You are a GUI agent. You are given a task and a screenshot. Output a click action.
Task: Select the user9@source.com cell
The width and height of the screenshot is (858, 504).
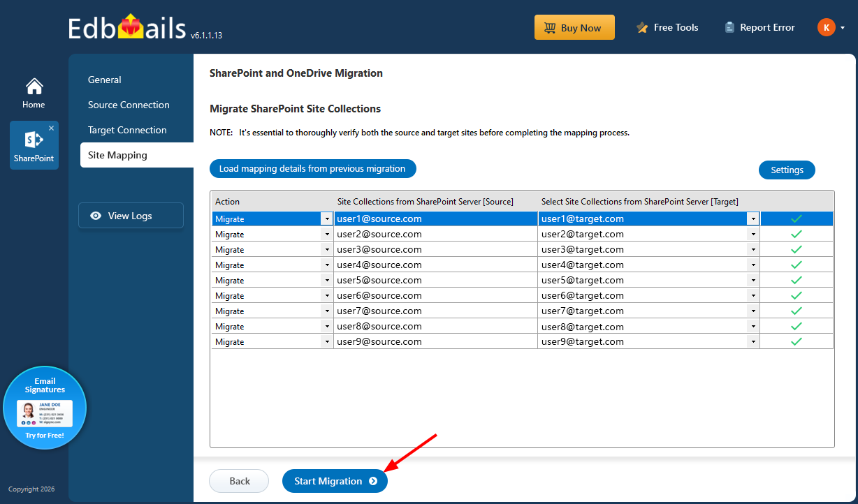[436, 341]
